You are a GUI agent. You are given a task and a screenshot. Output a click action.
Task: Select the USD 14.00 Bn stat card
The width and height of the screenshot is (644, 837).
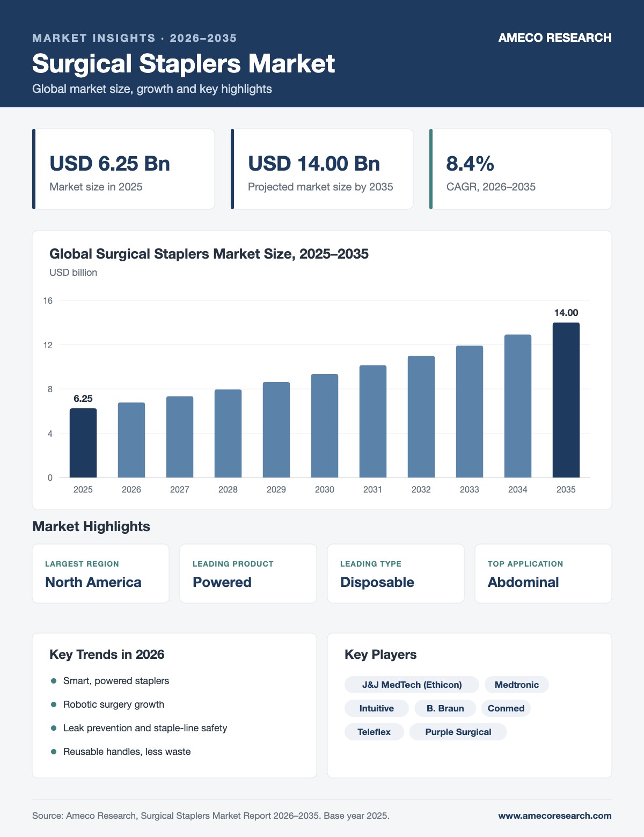point(322,169)
